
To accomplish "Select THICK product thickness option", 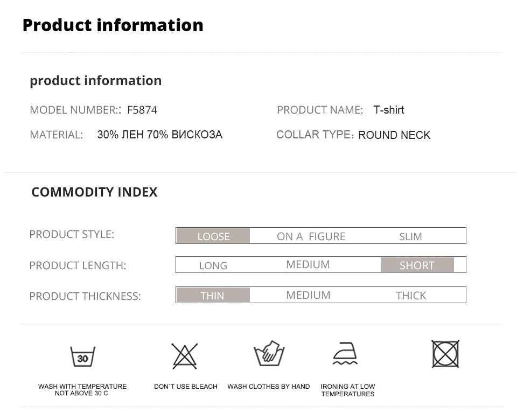I will coord(410,296).
